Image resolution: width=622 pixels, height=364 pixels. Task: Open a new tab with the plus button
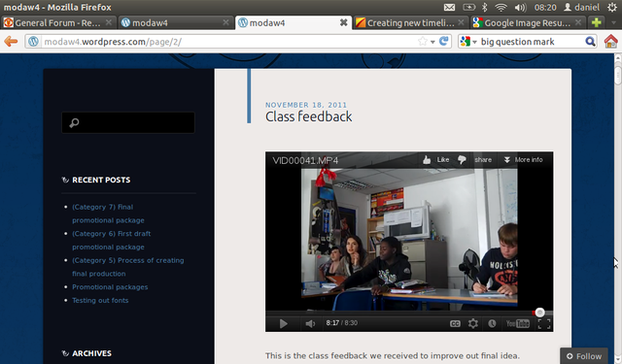[596, 22]
